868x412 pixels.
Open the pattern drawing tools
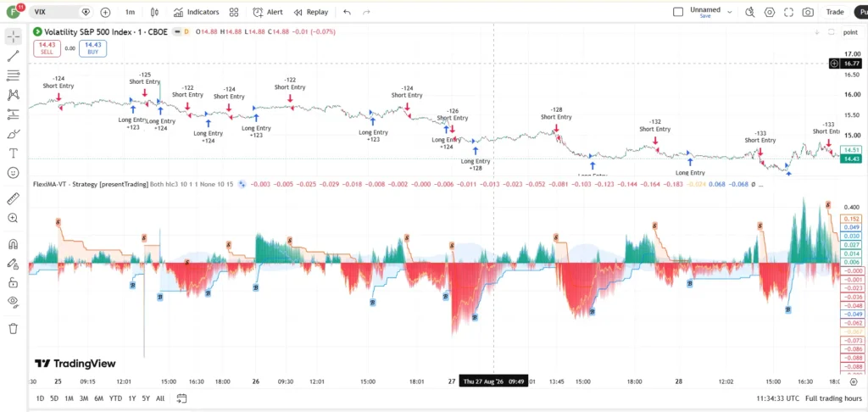14,95
